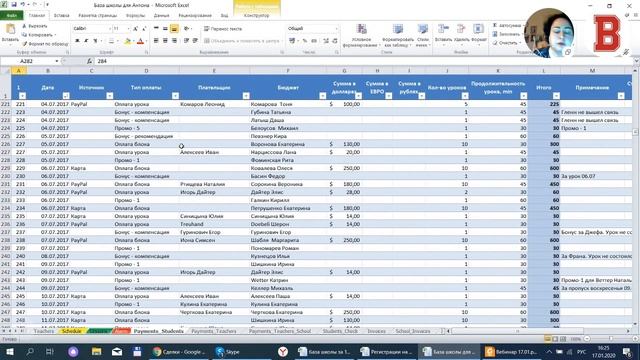Open the text orientation menu
The width and height of the screenshot is (640, 360).
pos(187,29)
